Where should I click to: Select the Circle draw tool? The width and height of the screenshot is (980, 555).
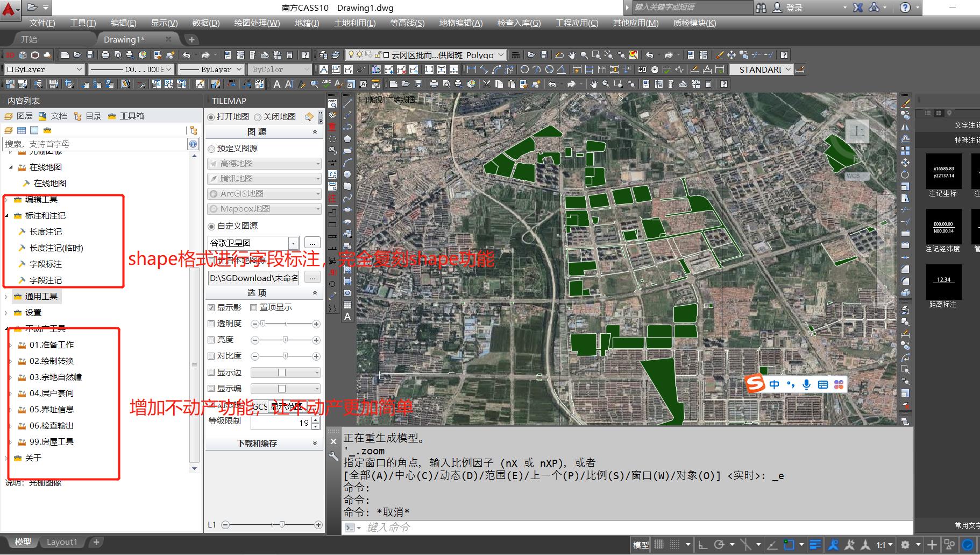coord(347,174)
